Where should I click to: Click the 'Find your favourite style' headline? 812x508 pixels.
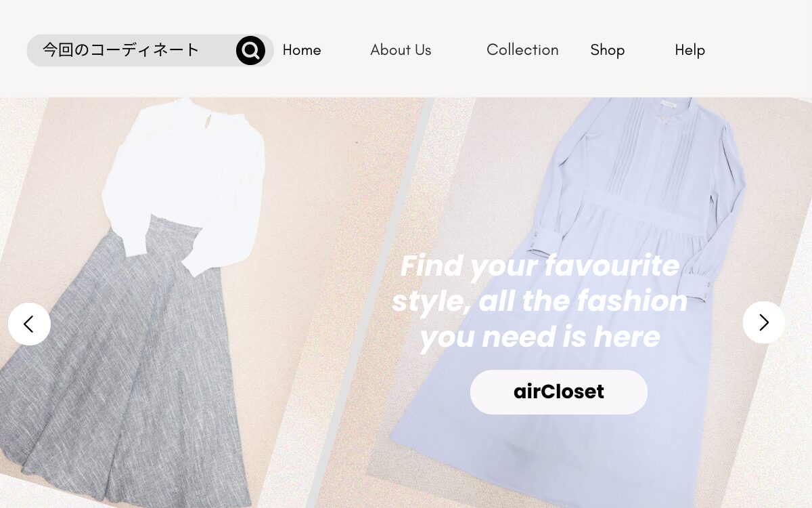[x=540, y=301]
